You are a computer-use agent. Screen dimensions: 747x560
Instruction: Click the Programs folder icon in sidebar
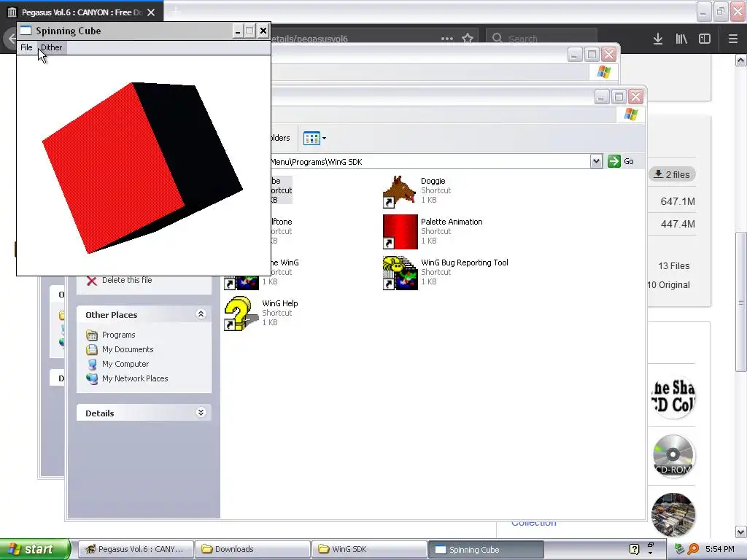[x=92, y=335]
